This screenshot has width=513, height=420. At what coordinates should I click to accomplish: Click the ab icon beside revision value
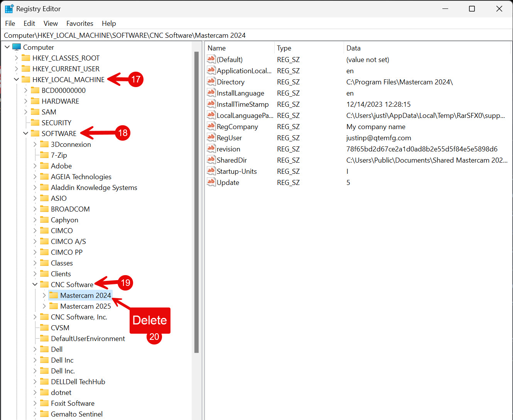(211, 148)
